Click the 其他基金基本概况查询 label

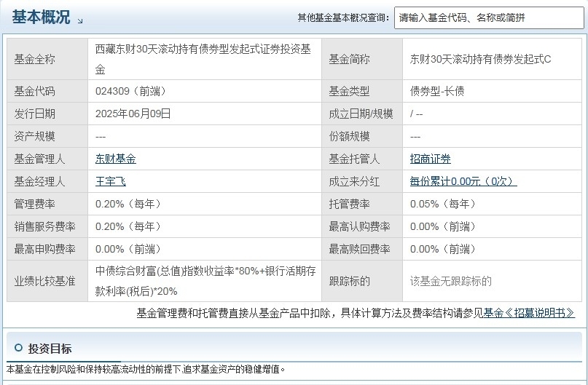pyautogui.click(x=343, y=17)
